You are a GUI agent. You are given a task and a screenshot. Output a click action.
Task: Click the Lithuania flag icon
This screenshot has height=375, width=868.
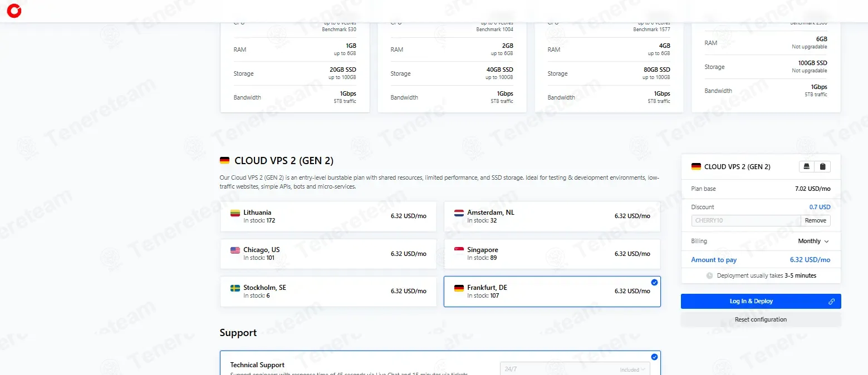[x=235, y=213]
